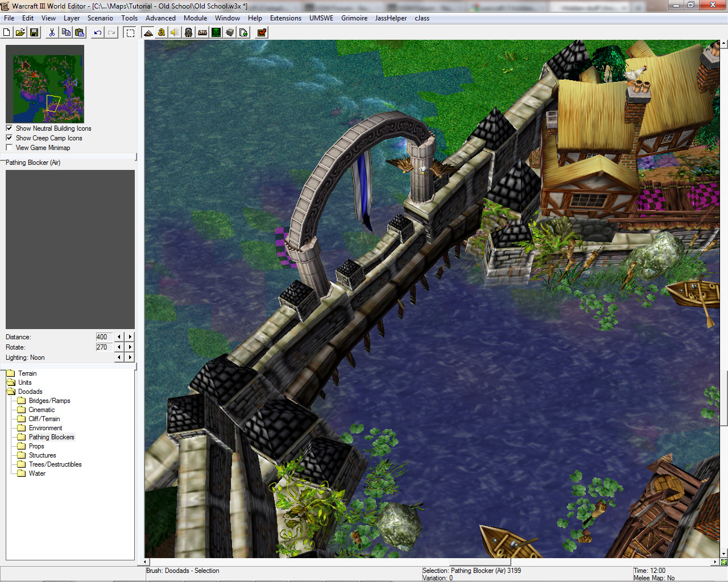
Task: Open the Cinematic doodad category
Action: click(x=42, y=410)
